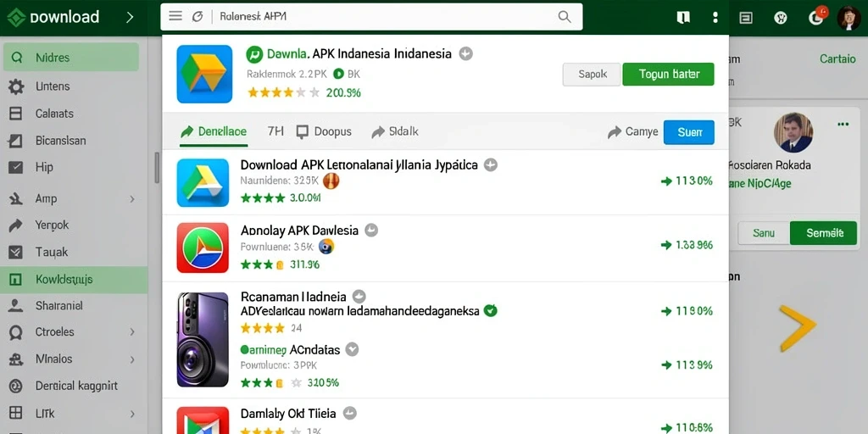
Task: Switch to the Denellace tab
Action: point(214,131)
